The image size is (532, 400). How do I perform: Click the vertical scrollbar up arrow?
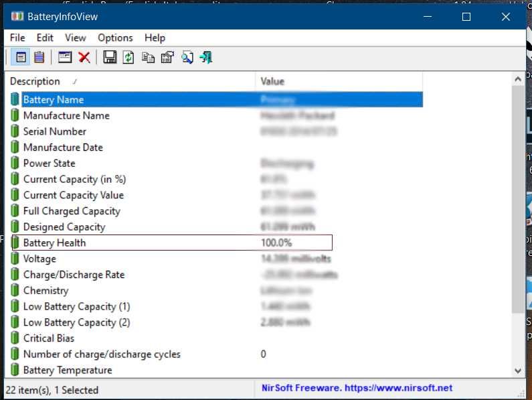coord(518,80)
